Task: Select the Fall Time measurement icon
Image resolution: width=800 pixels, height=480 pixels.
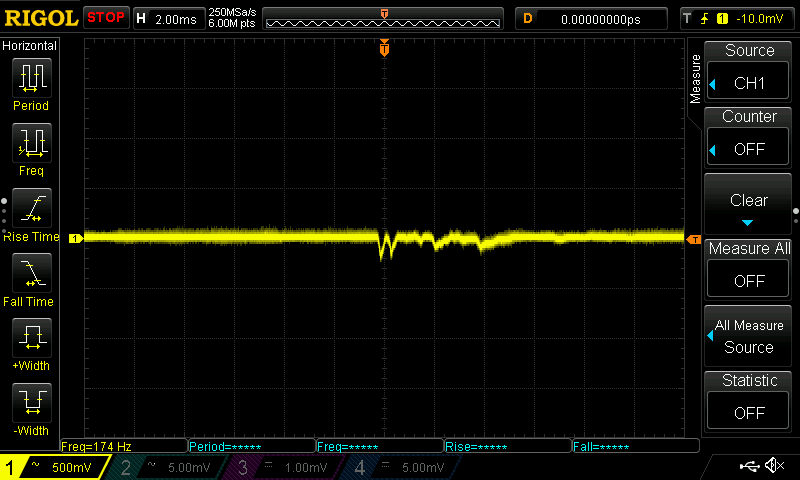Action: (32, 273)
